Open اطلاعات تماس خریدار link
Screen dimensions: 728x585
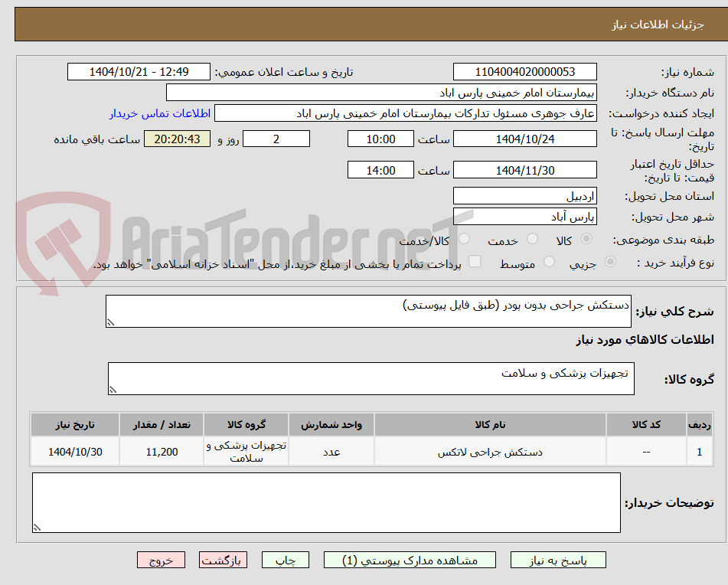point(160,114)
